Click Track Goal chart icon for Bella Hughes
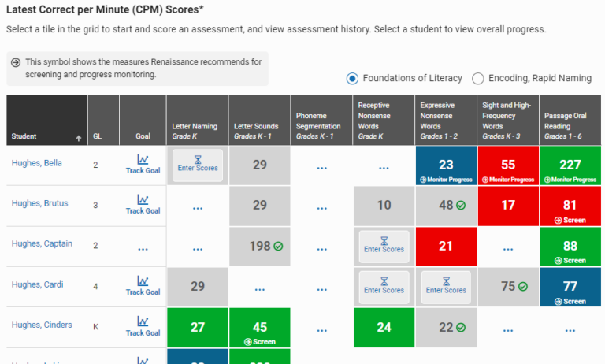The image size is (605, 364). [x=143, y=160]
